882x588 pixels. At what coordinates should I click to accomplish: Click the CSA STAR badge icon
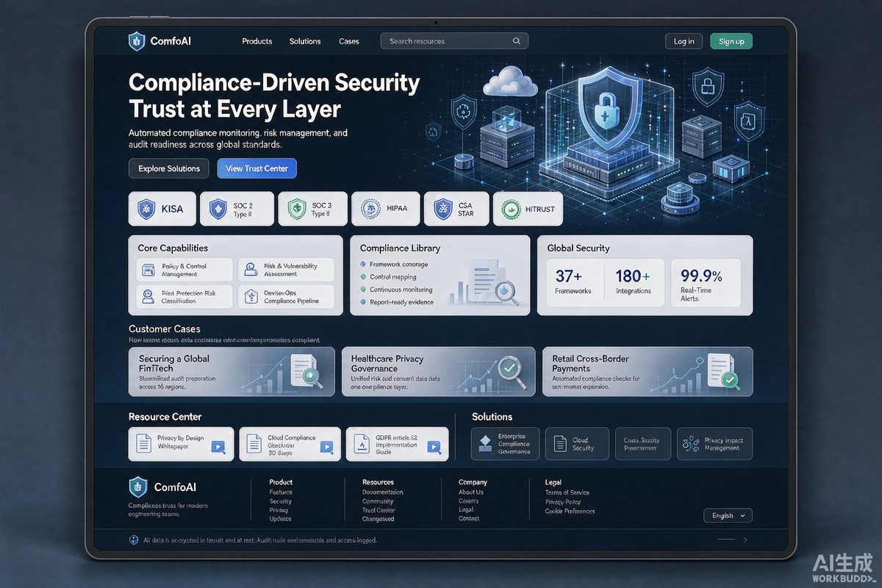tap(443, 209)
